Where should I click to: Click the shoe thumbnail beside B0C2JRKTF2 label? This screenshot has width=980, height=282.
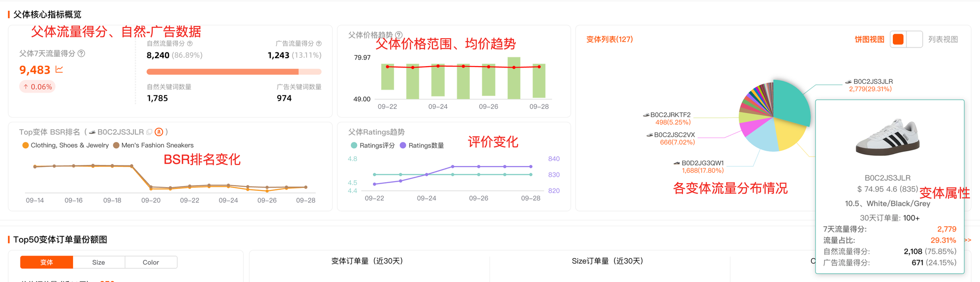pos(646,115)
